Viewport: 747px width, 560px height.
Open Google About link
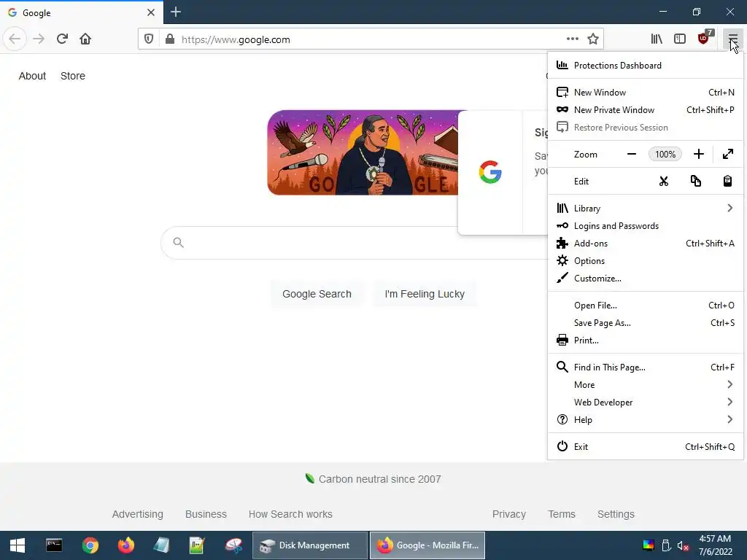(32, 76)
